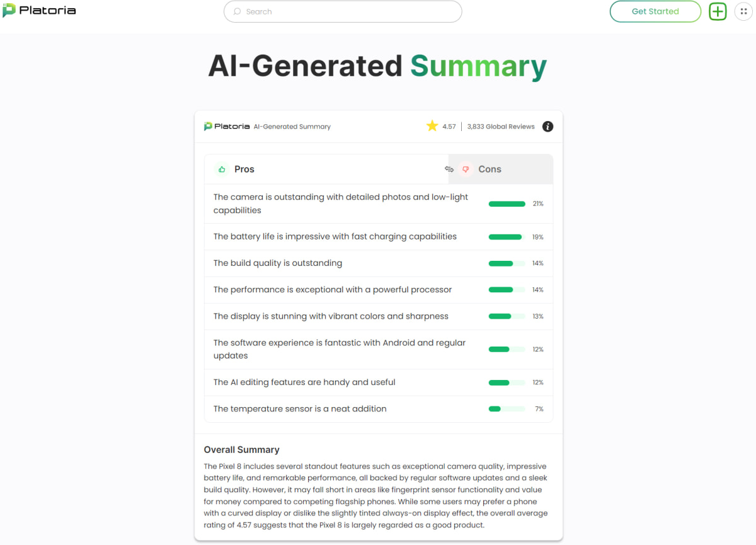Click the thumbs-down Cons icon
This screenshot has width=756, height=545.
point(466,169)
